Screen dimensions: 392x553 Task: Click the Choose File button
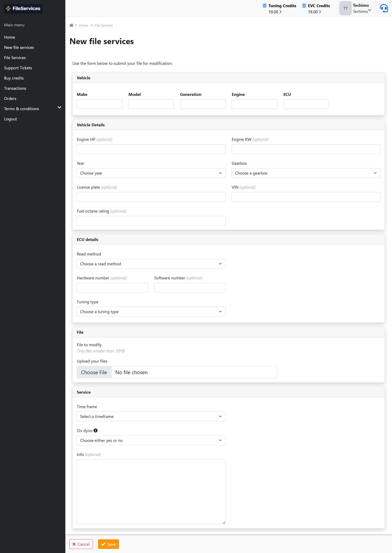[94, 372]
